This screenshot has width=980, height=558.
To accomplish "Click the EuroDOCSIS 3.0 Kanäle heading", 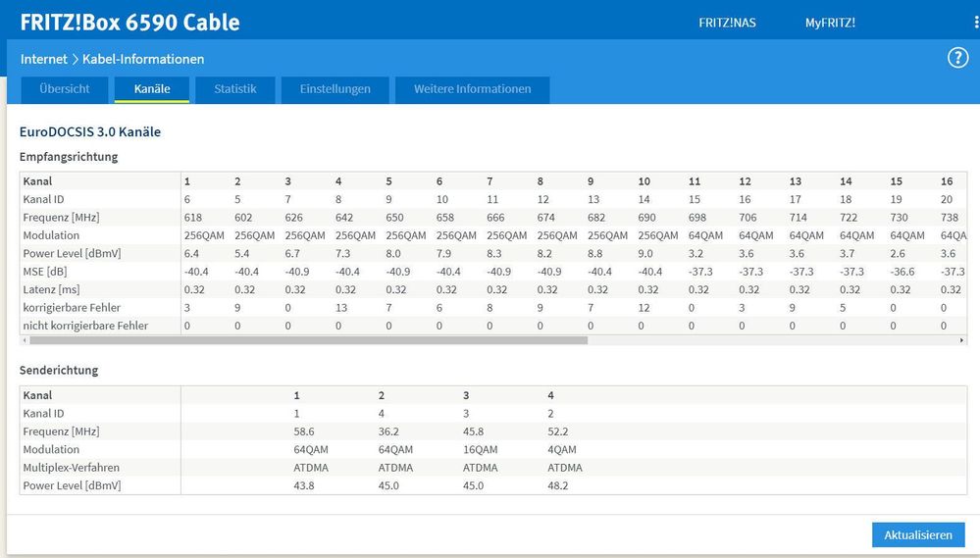I will click(90, 131).
